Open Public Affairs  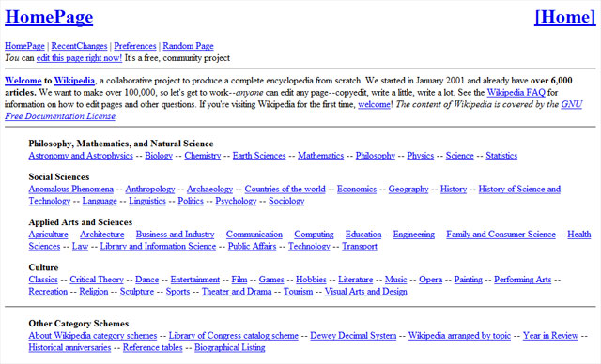click(x=253, y=246)
